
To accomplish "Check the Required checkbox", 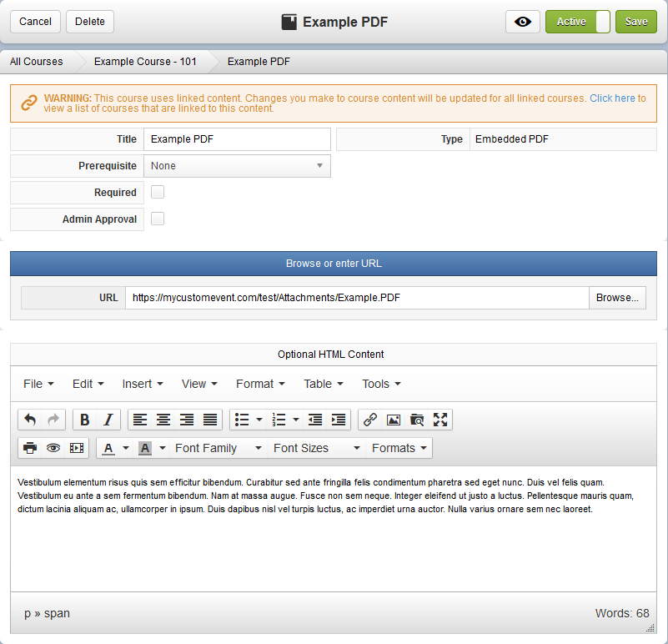I will 158,192.
